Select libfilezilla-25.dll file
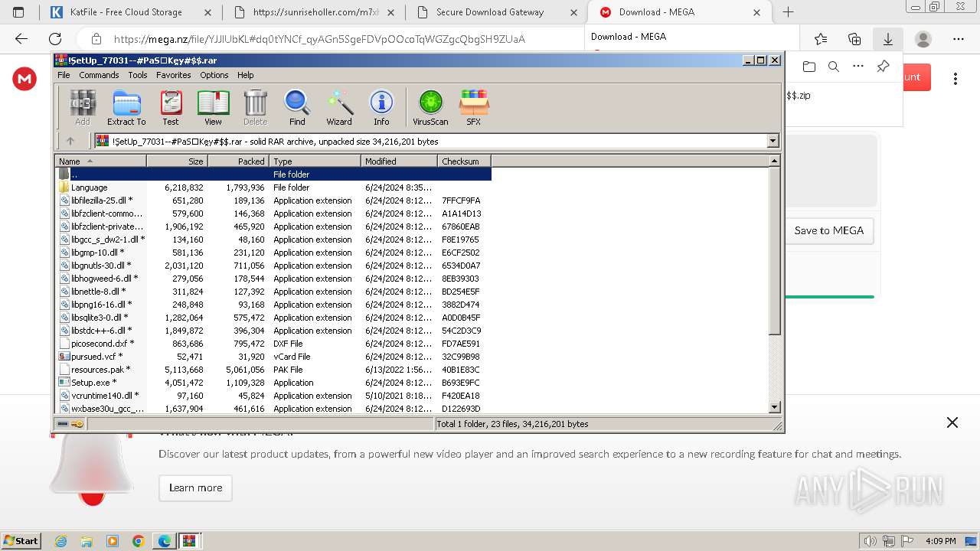This screenshot has height=551, width=980. tap(273, 201)
